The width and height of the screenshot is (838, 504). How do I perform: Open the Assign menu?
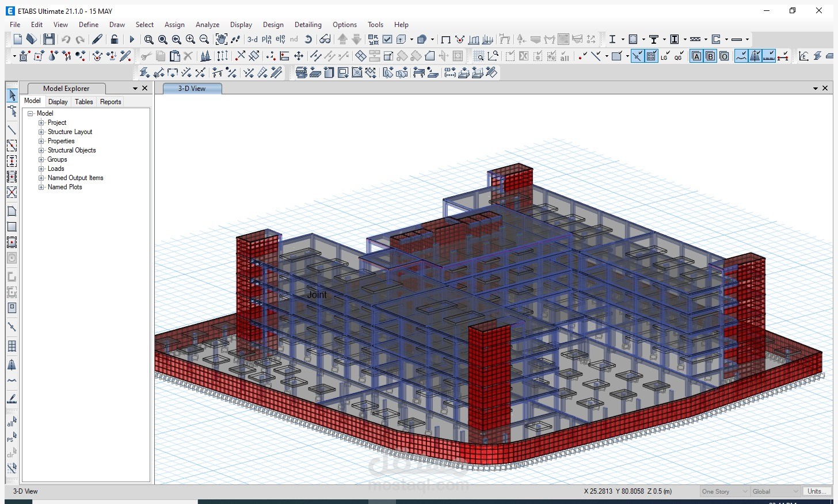[x=174, y=25]
